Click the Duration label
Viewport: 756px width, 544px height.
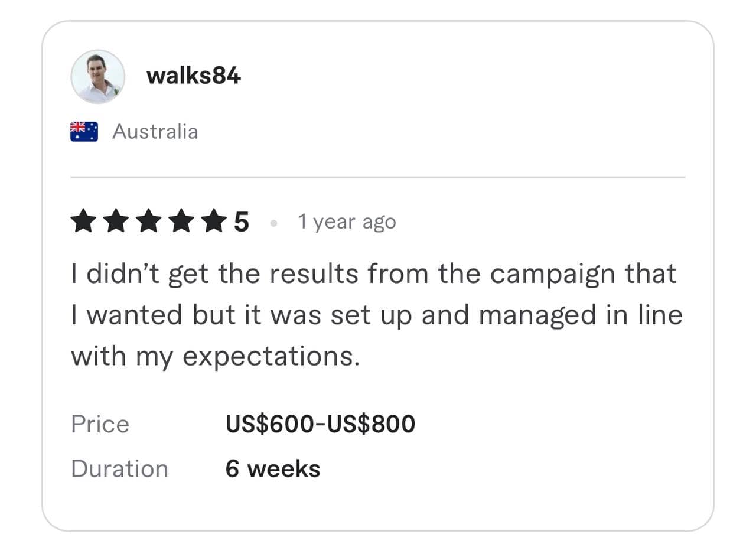[119, 469]
